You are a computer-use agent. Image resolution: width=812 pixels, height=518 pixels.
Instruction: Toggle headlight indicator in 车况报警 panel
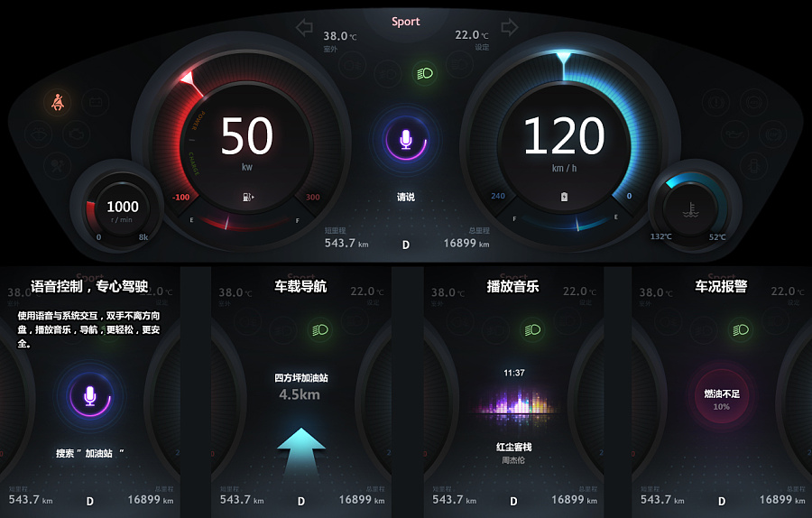741,330
